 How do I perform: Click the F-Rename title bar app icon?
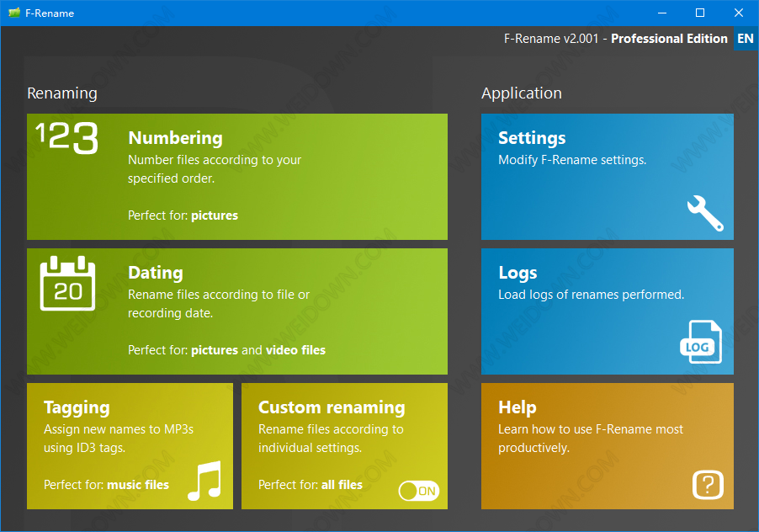point(14,13)
